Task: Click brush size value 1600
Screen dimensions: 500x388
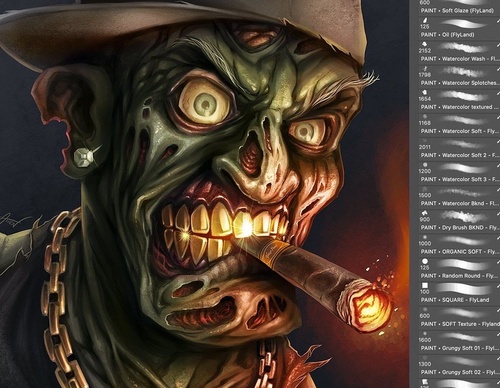Action: pos(425,340)
